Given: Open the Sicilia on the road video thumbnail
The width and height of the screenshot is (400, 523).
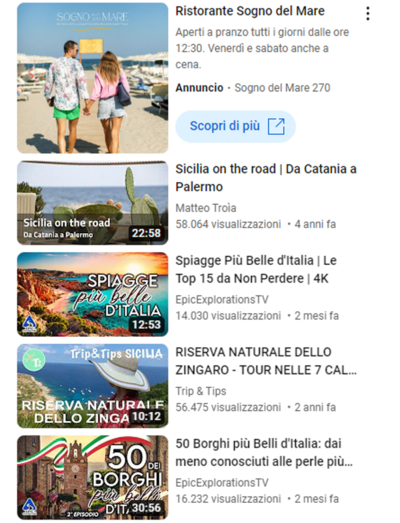Looking at the screenshot, I should (x=93, y=203).
